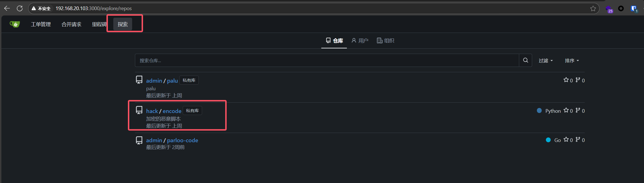
Task: Focus the 搜索仓库 search field
Action: point(327,60)
